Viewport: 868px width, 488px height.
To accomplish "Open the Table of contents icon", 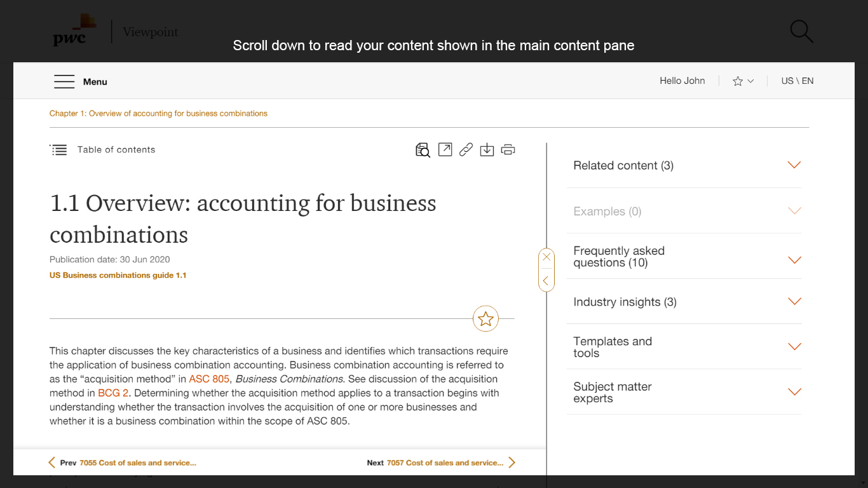I will coord(58,149).
